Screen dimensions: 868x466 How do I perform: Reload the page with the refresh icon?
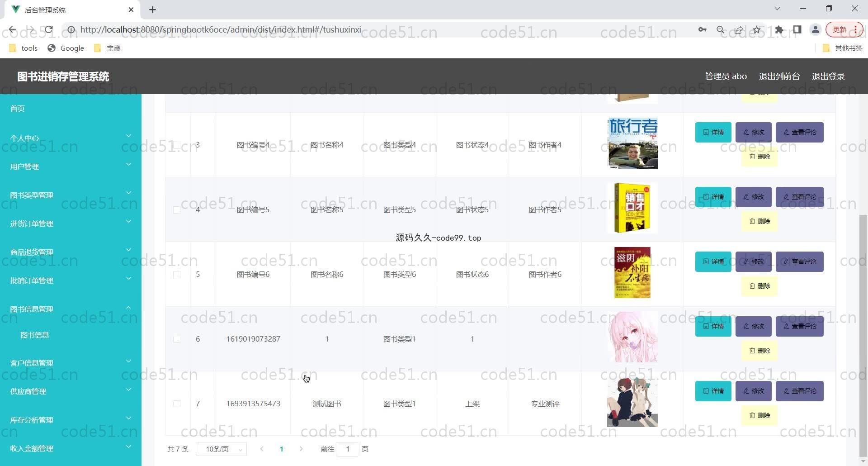48,30
